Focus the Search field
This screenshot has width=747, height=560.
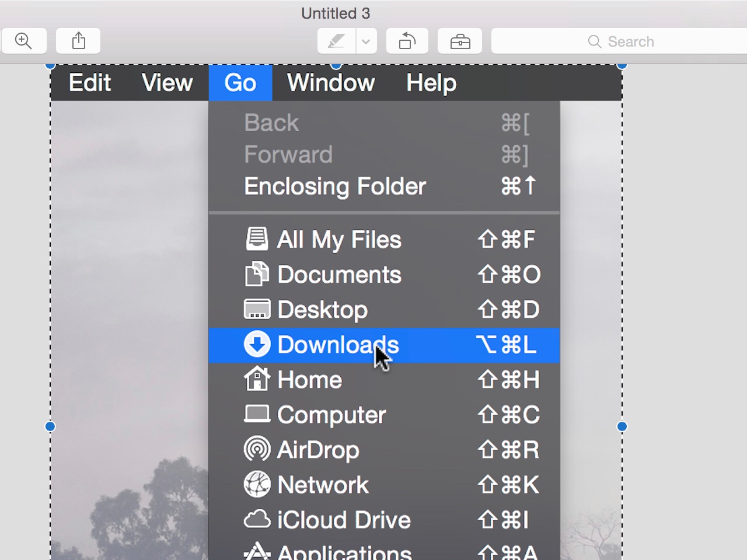619,41
